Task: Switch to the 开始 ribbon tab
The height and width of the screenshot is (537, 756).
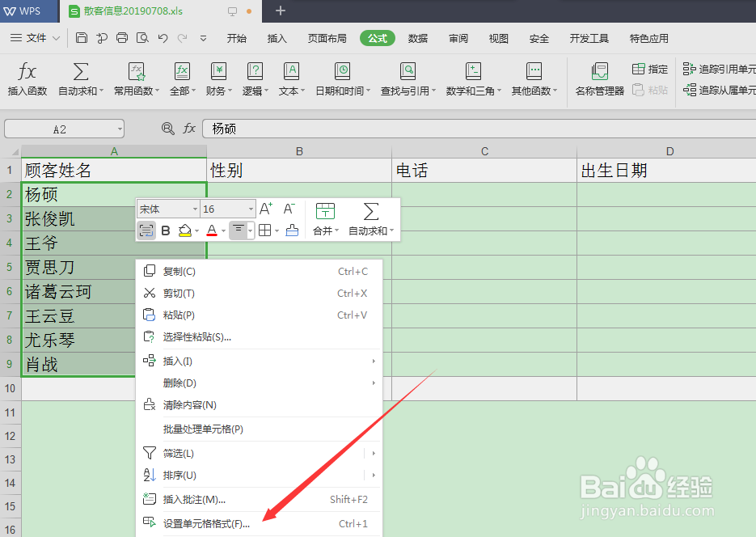Action: coord(237,38)
